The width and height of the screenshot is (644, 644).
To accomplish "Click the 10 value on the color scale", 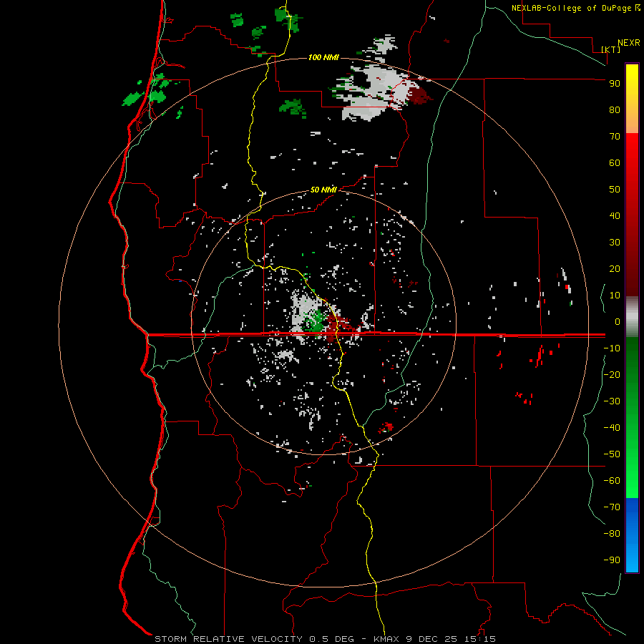I will pyautogui.click(x=615, y=296).
